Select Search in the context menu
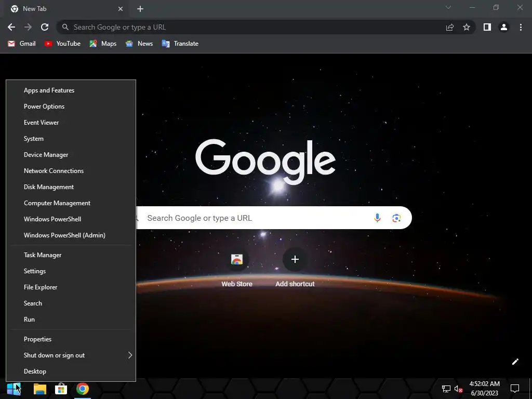The image size is (532, 399). pyautogui.click(x=71, y=303)
